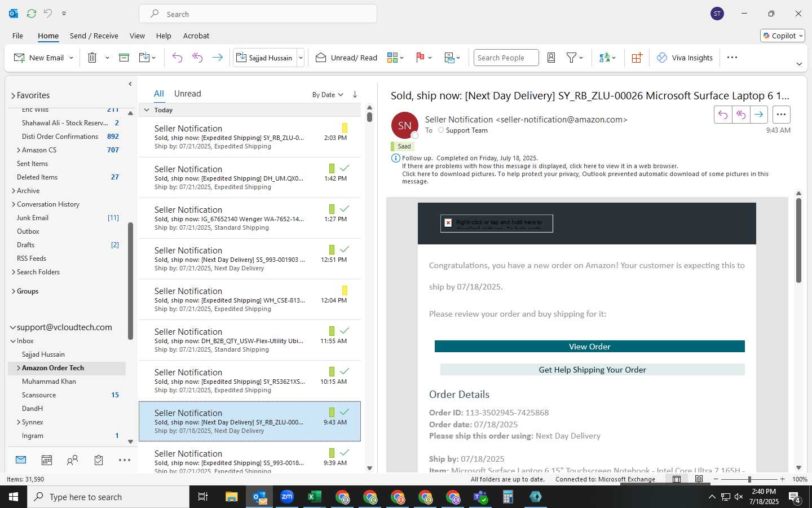Screen dimensions: 812x508
Task: Switch to the Reading view layout in the status bar
Action: 699,479
